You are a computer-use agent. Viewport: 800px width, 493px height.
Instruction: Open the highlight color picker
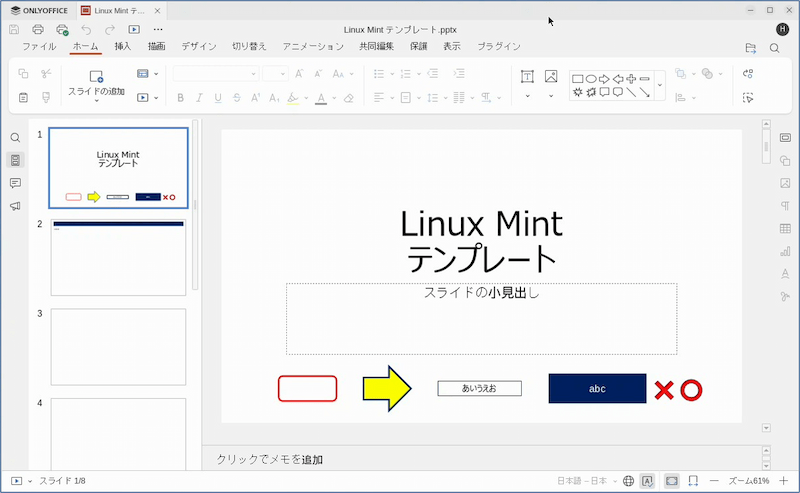307,98
